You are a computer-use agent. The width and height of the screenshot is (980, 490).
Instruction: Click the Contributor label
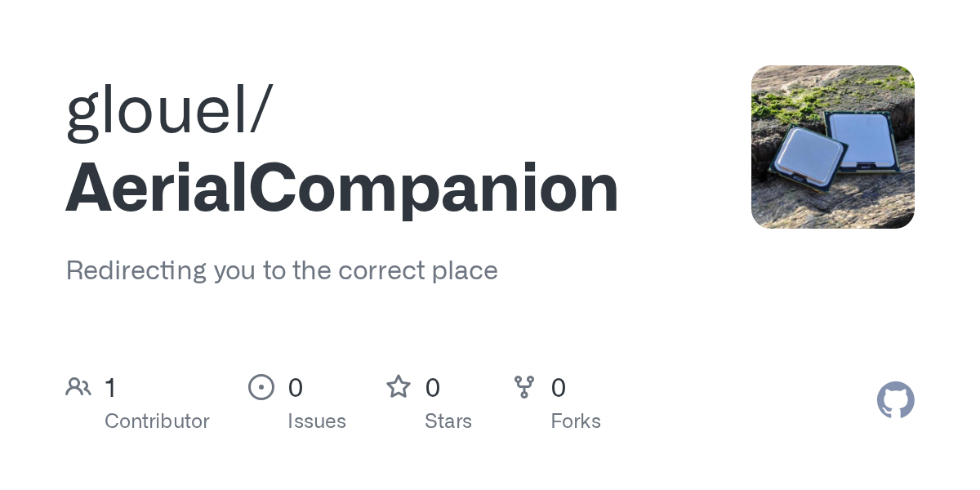[157, 421]
